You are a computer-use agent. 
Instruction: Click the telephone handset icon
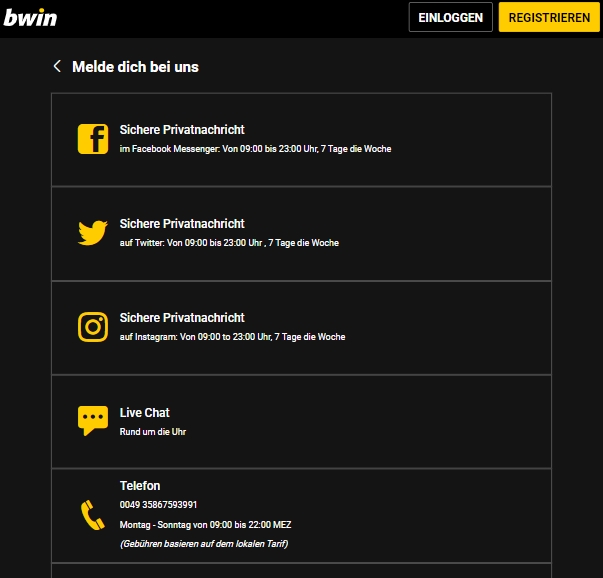[x=93, y=515]
